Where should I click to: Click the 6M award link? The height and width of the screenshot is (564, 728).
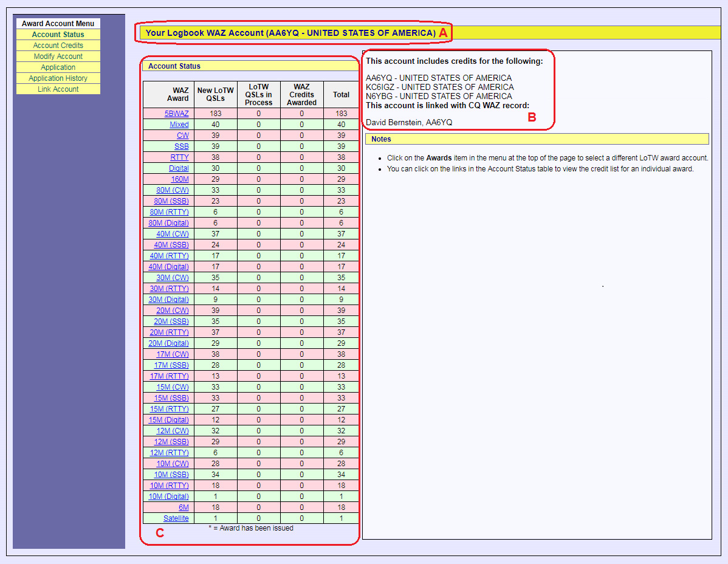tap(184, 507)
